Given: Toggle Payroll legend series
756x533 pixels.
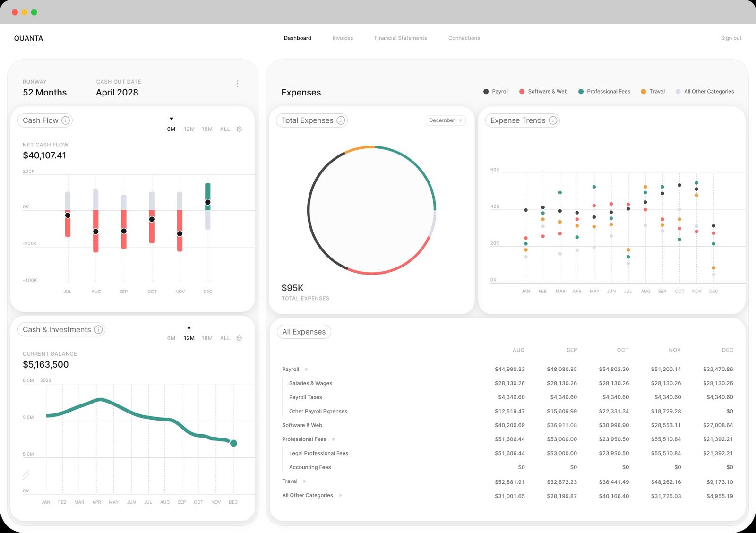Looking at the screenshot, I should (496, 92).
